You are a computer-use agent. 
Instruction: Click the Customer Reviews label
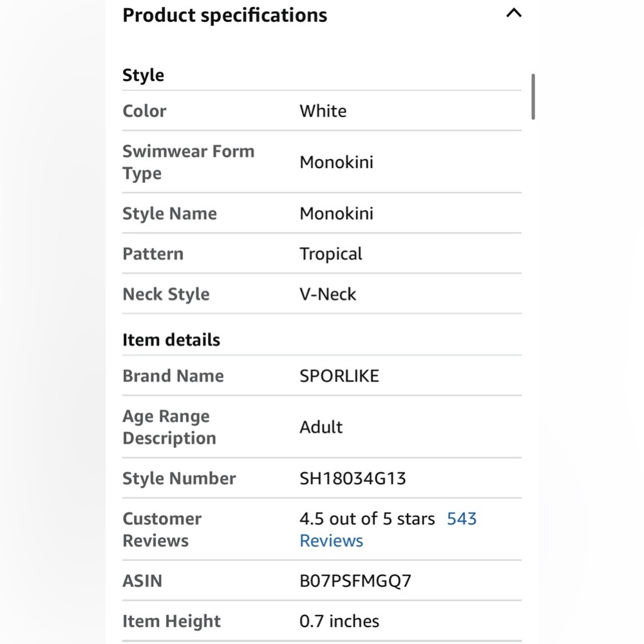pyautogui.click(x=162, y=529)
